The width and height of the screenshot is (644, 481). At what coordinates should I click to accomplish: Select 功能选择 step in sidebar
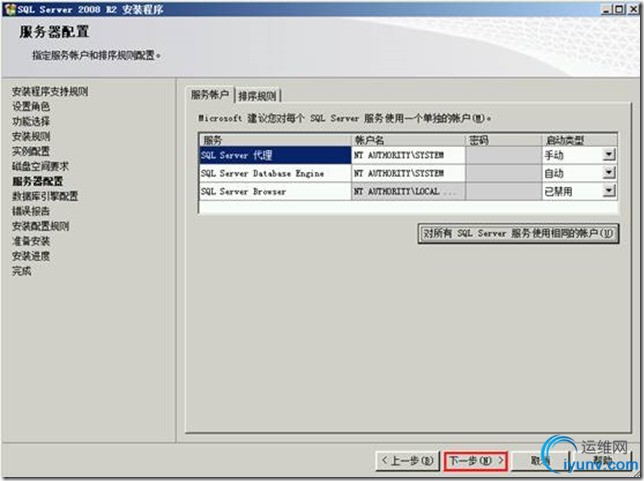point(31,121)
